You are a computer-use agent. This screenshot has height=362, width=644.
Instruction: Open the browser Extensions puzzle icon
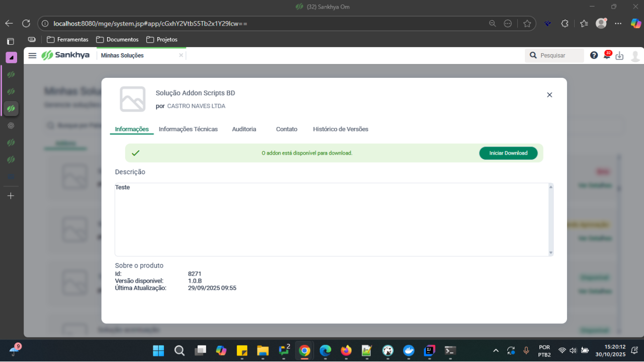565,24
